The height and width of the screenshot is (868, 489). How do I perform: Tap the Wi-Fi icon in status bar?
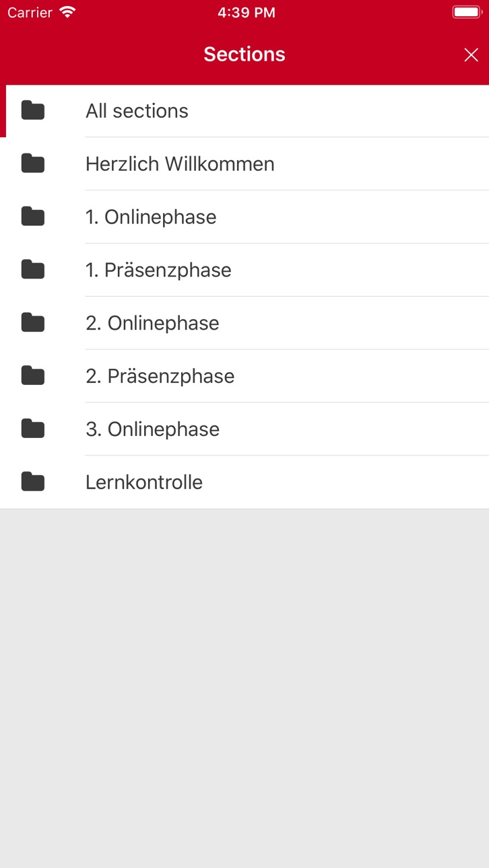[x=67, y=12]
